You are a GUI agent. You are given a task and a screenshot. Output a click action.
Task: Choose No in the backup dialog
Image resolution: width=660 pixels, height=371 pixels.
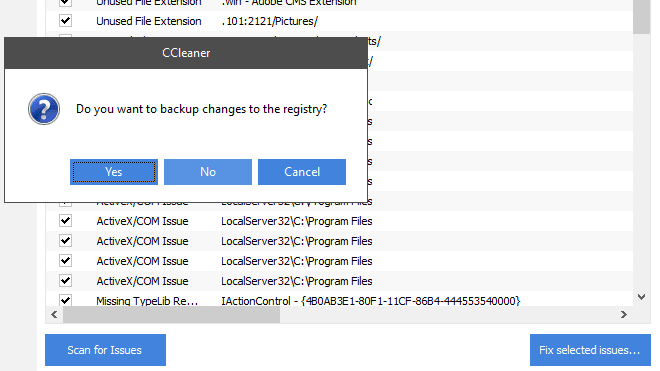[208, 172]
